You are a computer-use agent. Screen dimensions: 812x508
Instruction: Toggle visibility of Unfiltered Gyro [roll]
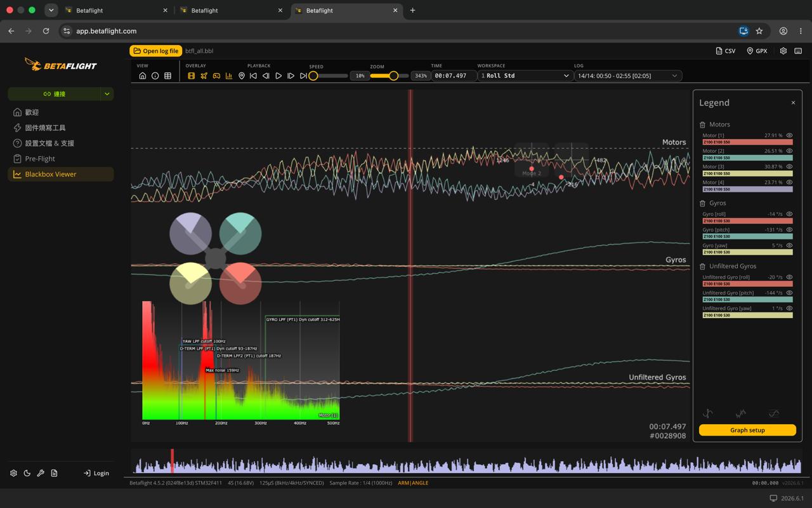coord(790,277)
